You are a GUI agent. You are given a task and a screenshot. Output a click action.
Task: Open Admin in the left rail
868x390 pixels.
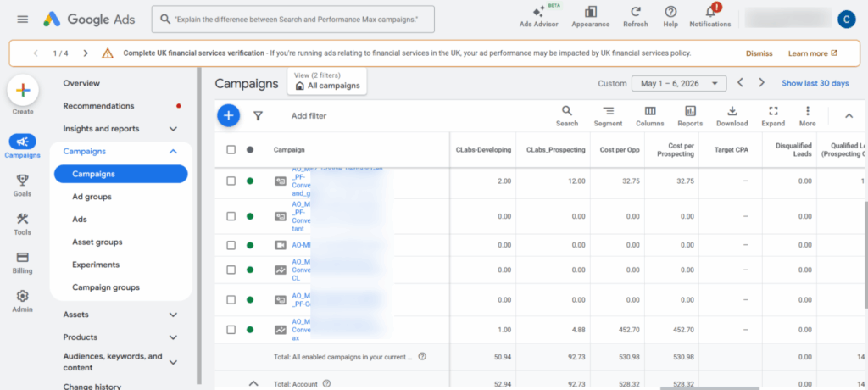tap(22, 301)
